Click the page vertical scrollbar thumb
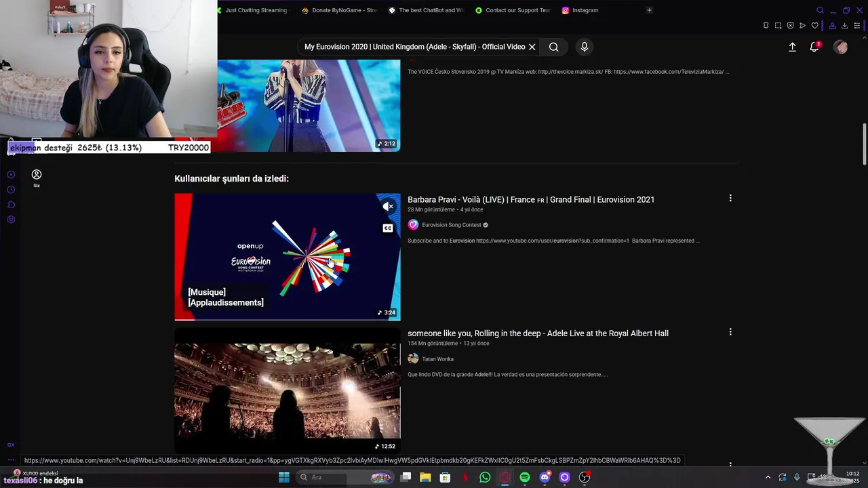Viewport: 868px width, 488px height. [x=864, y=144]
